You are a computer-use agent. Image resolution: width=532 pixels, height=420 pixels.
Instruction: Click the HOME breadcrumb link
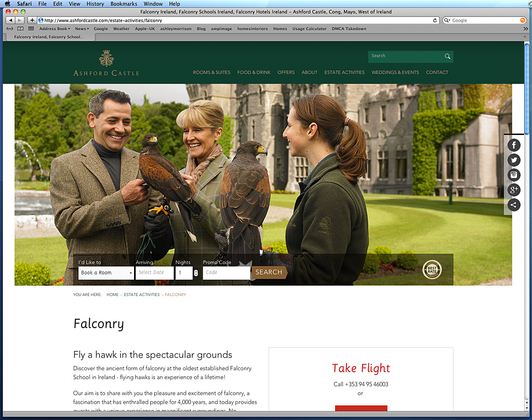click(112, 295)
